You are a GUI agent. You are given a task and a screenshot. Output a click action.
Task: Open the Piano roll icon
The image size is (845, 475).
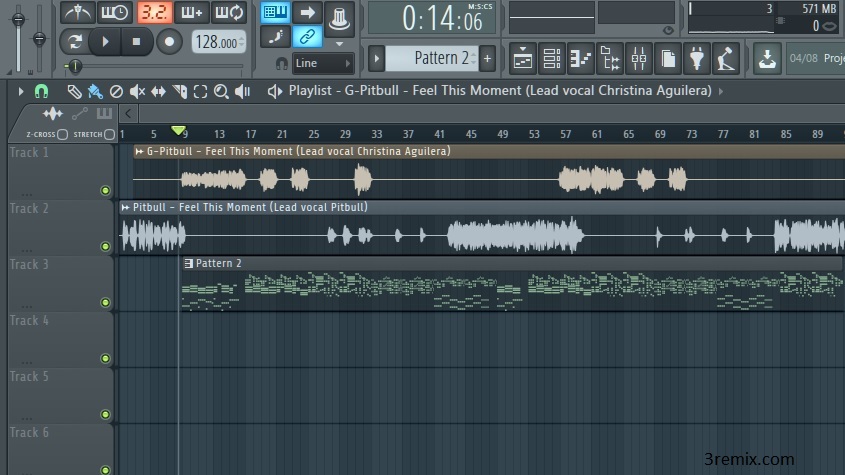580,58
